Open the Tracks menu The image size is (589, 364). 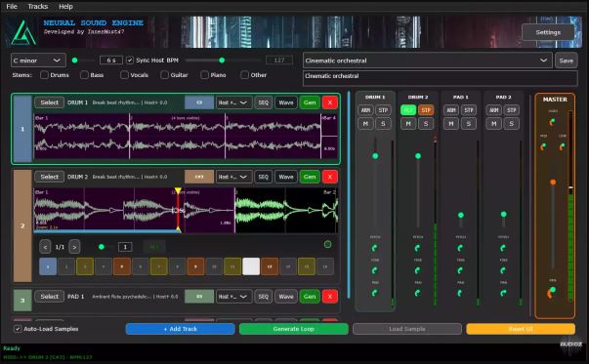[38, 7]
